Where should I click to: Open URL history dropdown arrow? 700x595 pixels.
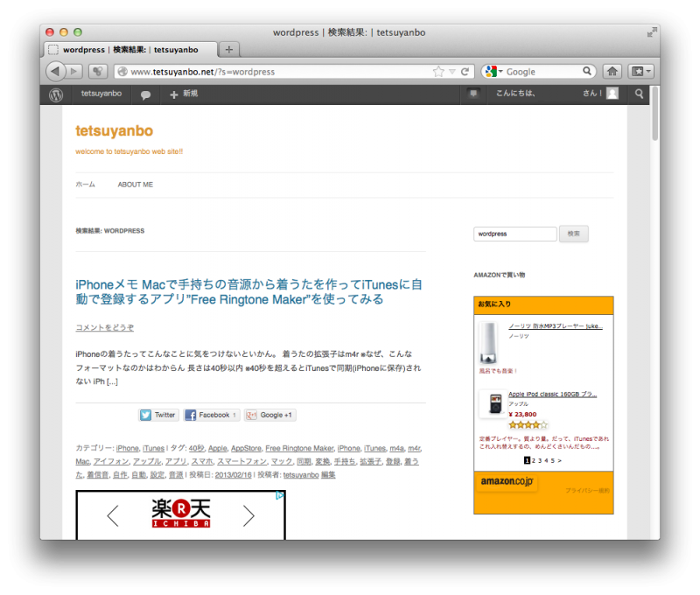point(452,72)
